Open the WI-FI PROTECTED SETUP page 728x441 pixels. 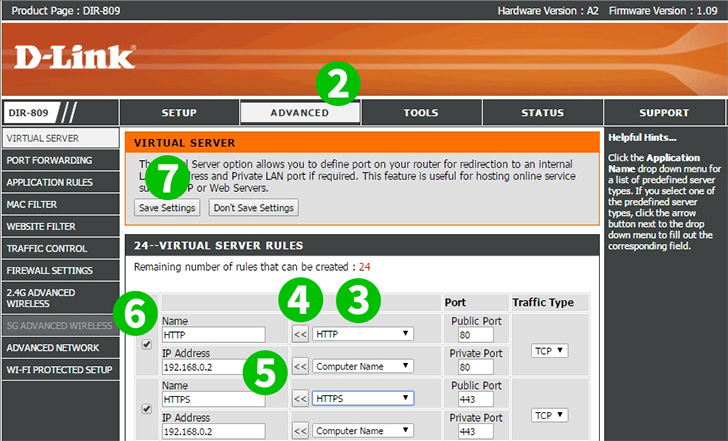click(x=60, y=370)
